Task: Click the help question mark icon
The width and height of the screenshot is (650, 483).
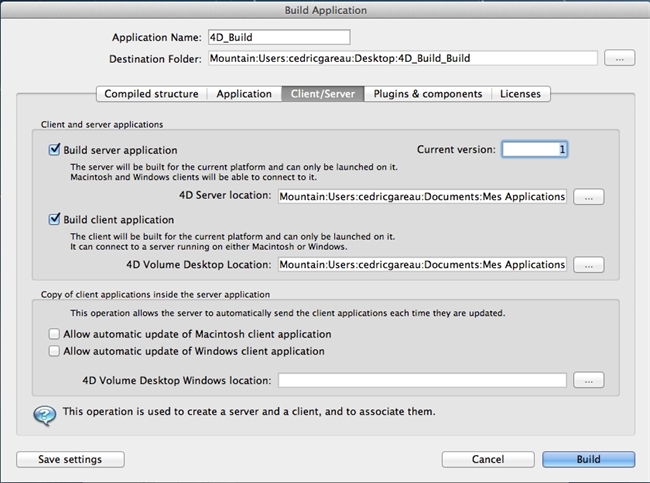Action: pos(43,414)
